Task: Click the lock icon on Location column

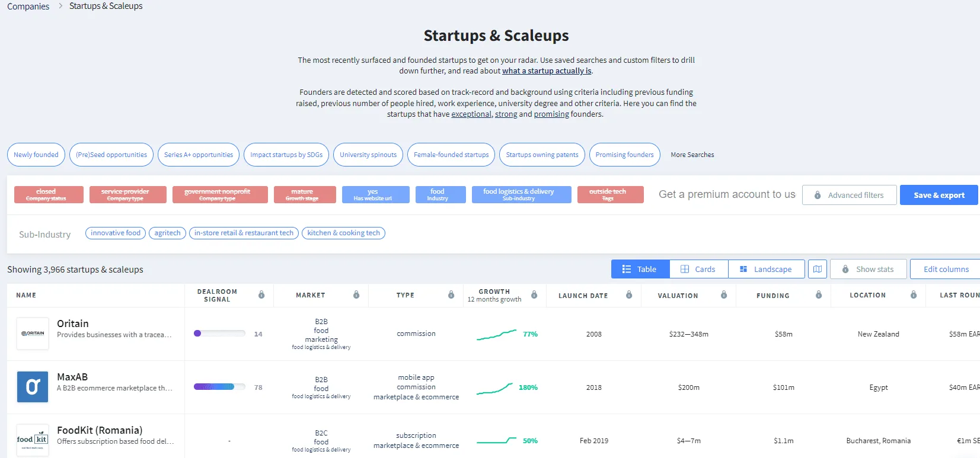Action: (914, 294)
